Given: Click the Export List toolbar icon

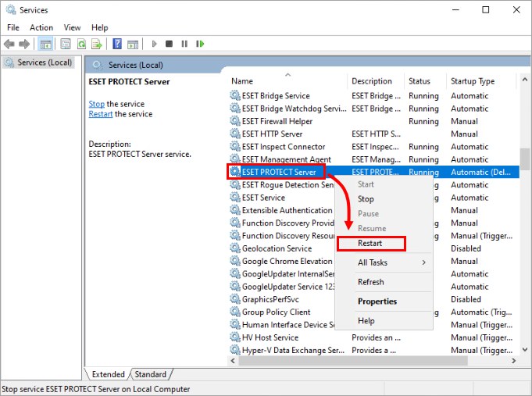Looking at the screenshot, I should (x=96, y=44).
